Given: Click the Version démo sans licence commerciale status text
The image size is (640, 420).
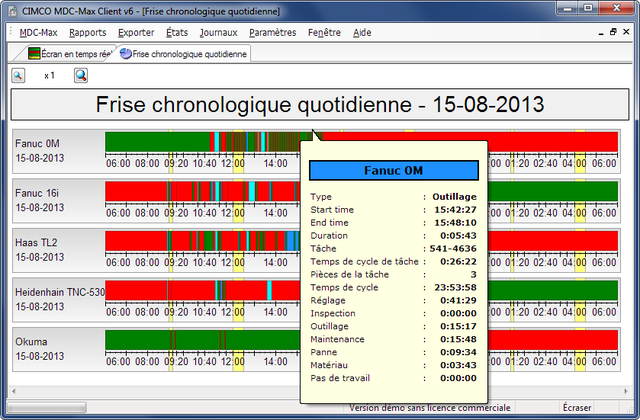Looking at the screenshot, I should pos(430,407).
